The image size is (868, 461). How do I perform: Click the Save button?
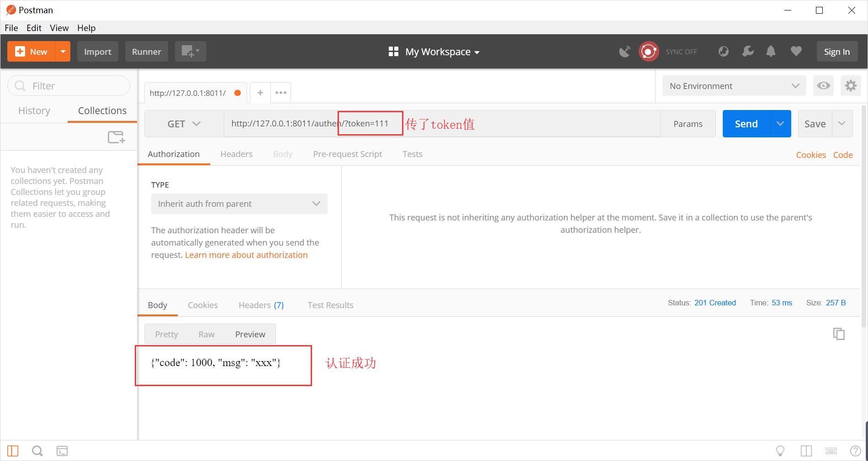[815, 124]
